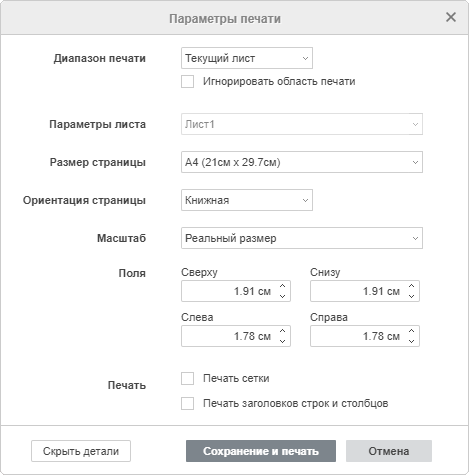Expand the 'Масштаб' Реальный размер dropdown
The width and height of the screenshot is (469, 475).
click(302, 238)
